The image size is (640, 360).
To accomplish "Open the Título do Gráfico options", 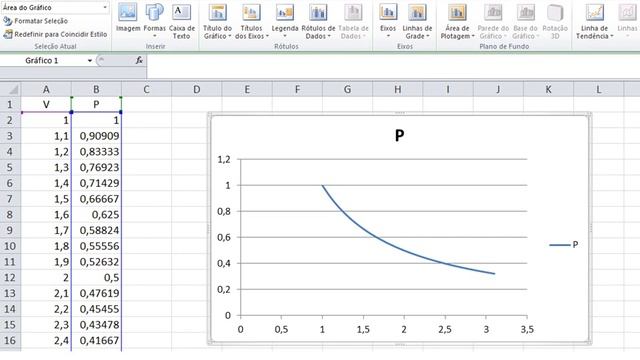I will pos(218,21).
